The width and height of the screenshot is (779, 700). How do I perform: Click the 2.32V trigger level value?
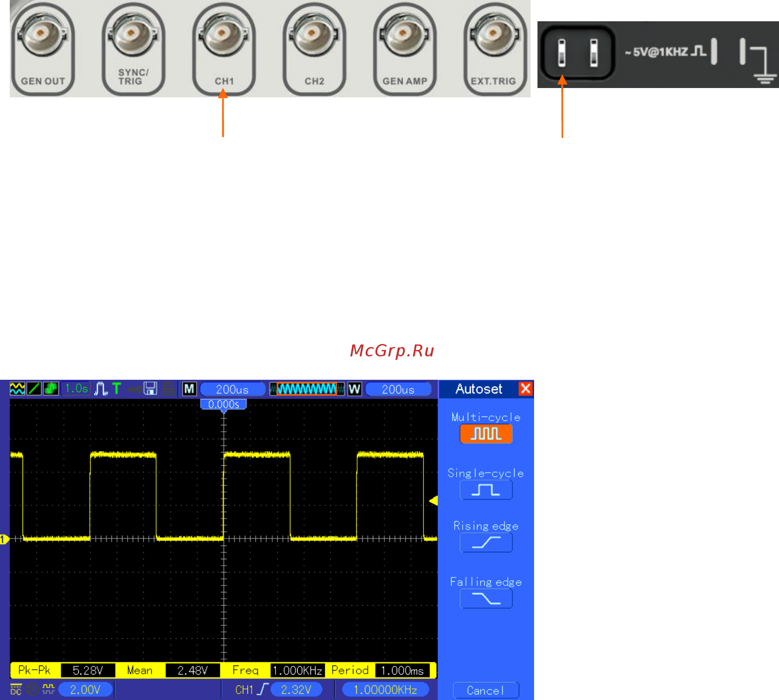(296, 689)
